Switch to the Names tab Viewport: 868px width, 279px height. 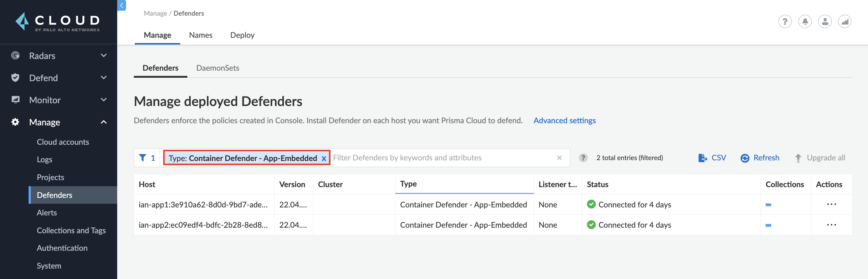[201, 35]
